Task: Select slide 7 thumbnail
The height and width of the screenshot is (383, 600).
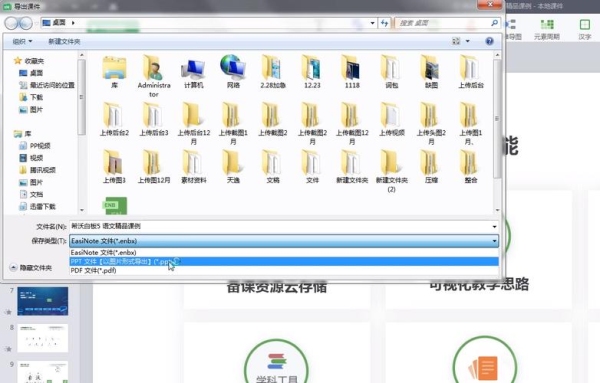Action: pyautogui.click(x=42, y=301)
